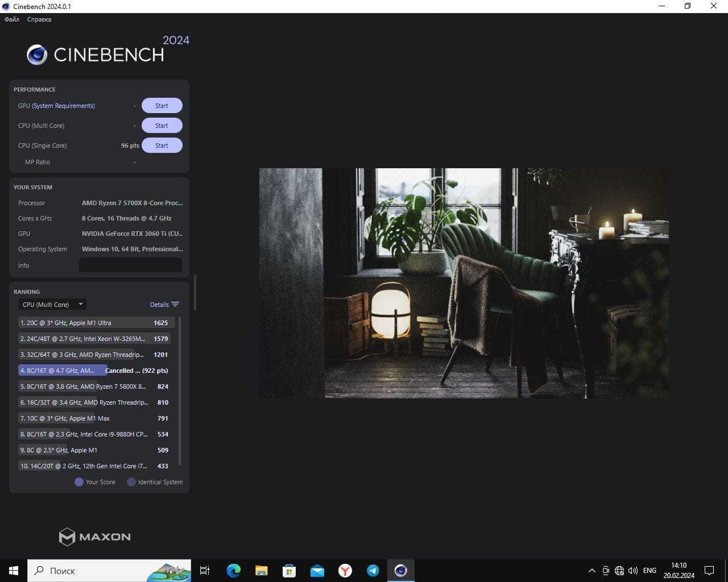The image size is (728, 582).
Task: Launch Microsoft Edge from taskbar
Action: [x=233, y=571]
